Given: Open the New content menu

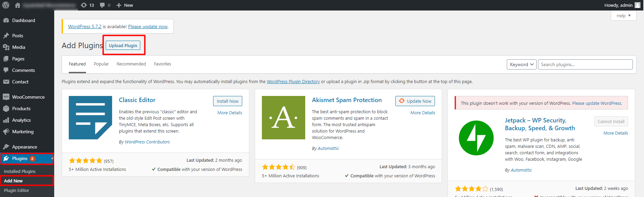Looking at the screenshot, I should (125, 5).
